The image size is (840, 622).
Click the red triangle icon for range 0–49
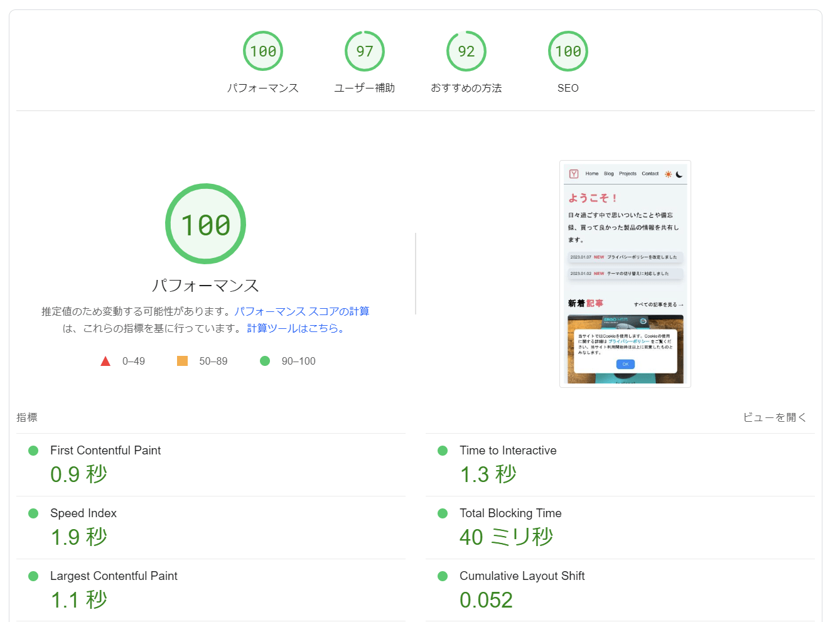(105, 360)
